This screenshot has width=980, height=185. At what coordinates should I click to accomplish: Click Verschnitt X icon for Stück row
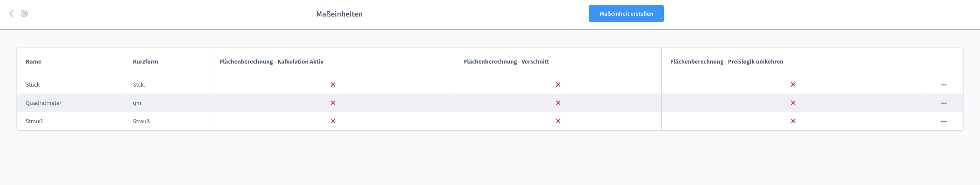point(558,84)
